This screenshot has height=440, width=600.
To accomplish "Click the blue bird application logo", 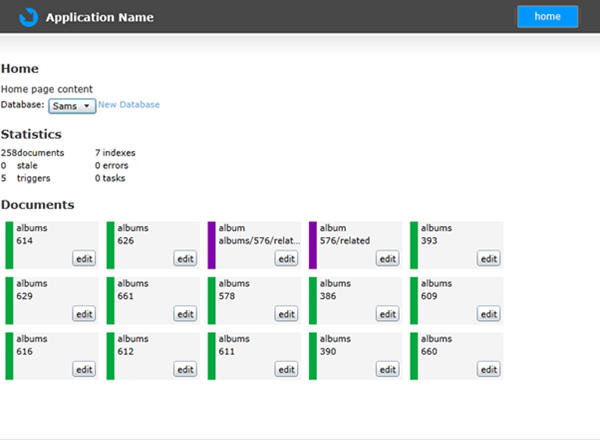I will [x=29, y=17].
